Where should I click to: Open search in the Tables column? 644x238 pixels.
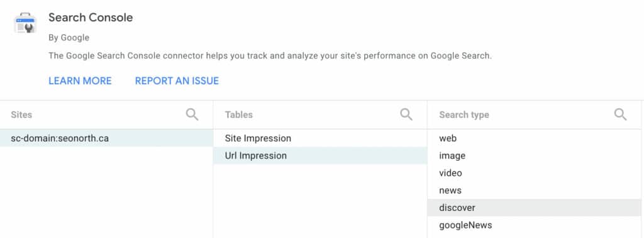pos(406,114)
